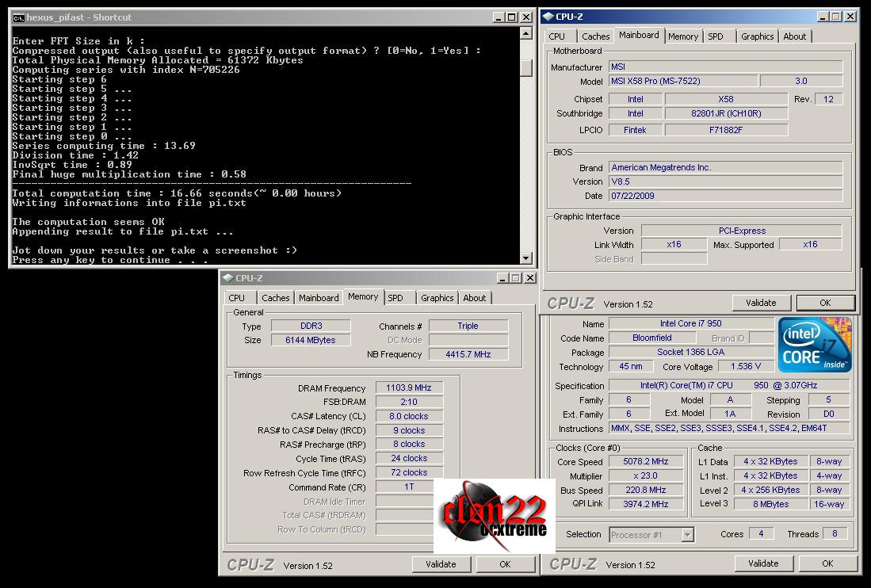Screen dimensions: 871x588
Task: Click the CPU-Z Memory window title icon
Action: [227, 277]
